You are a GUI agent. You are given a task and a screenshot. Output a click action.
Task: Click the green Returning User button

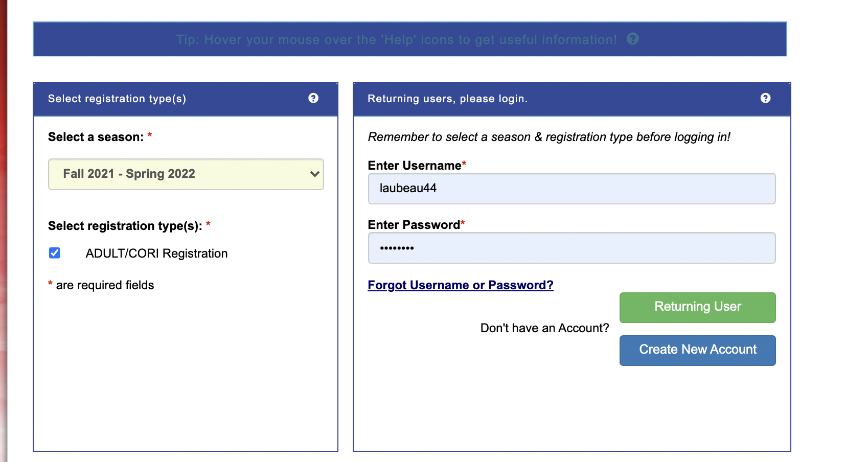(x=698, y=308)
